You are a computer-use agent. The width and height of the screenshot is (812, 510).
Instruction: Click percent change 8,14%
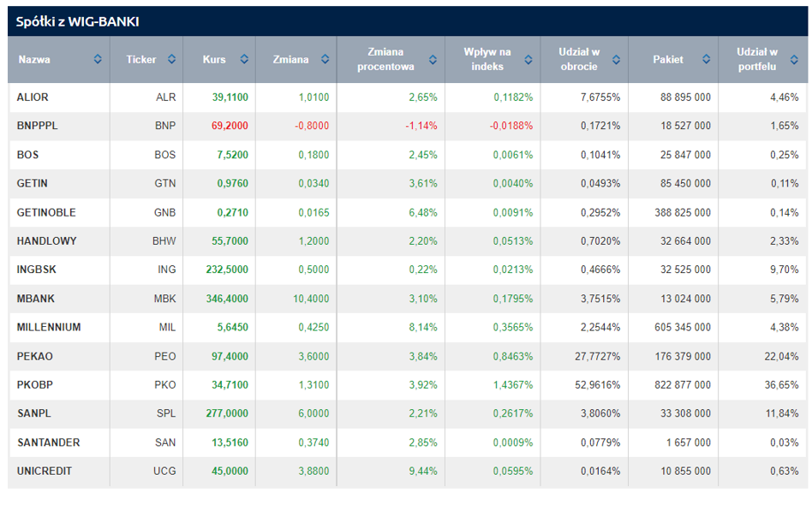(x=423, y=327)
